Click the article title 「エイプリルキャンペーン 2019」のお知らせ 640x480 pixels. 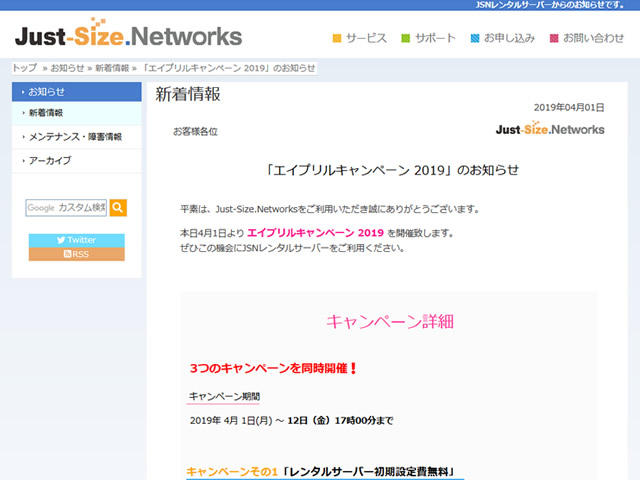[x=391, y=170]
